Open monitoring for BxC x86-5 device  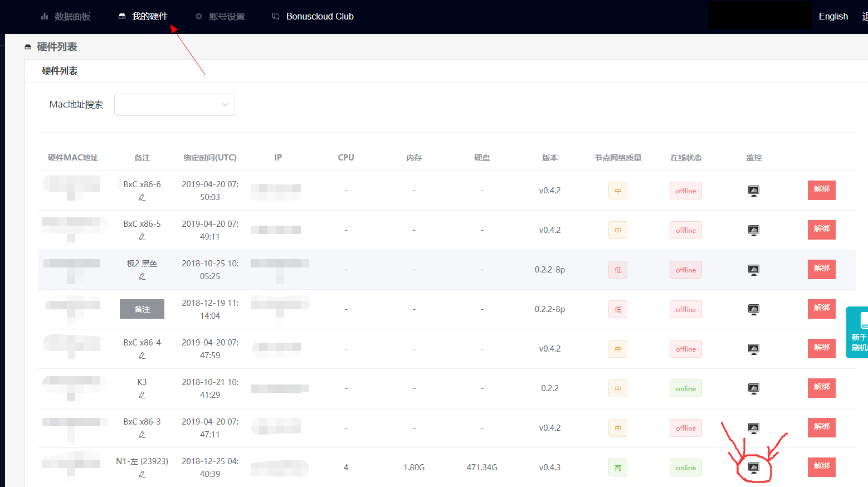(x=754, y=230)
